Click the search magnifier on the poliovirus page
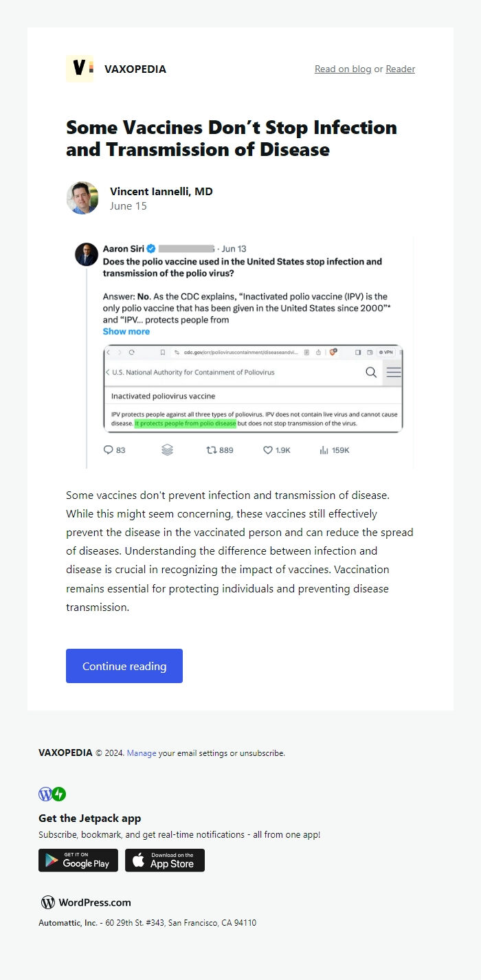 click(371, 372)
